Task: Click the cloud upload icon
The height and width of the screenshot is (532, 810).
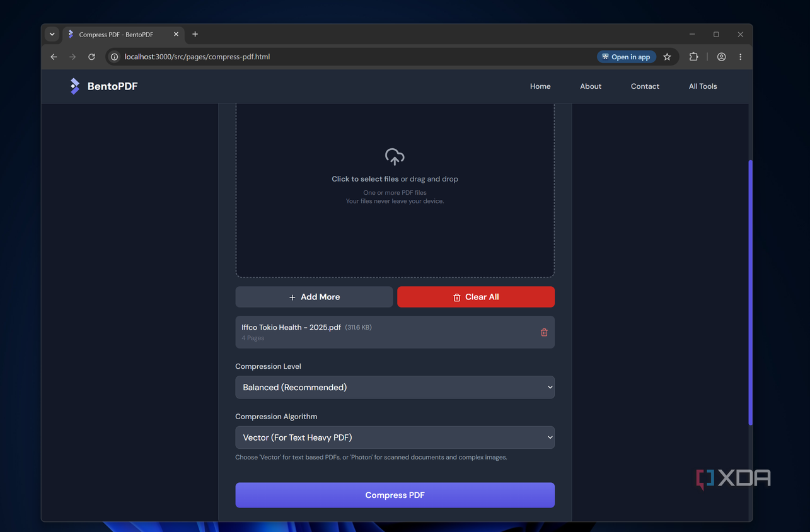Action: [395, 156]
